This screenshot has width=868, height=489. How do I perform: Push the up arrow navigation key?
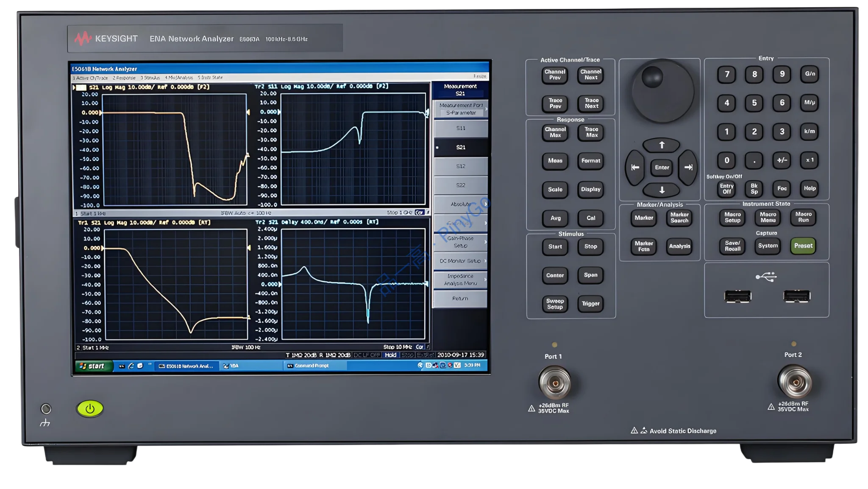tap(662, 145)
